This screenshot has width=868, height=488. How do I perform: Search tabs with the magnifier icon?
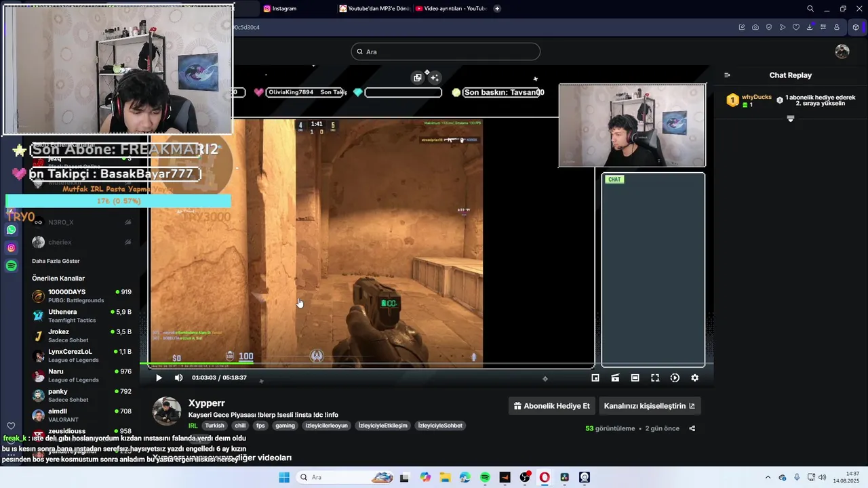(x=810, y=9)
